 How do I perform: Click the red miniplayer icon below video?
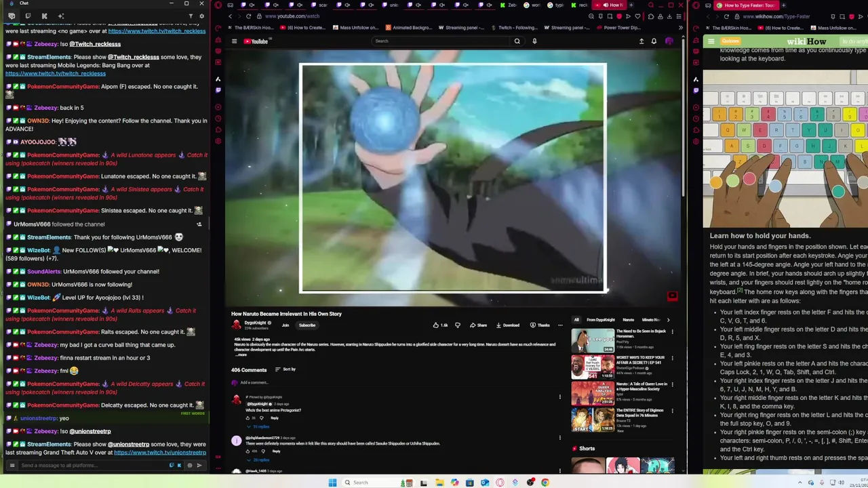[672, 296]
